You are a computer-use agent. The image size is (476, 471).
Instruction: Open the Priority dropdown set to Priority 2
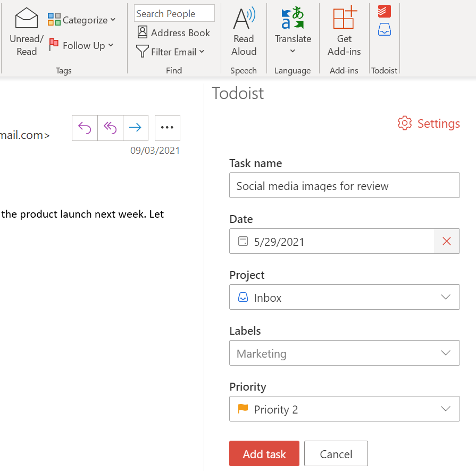445,409
